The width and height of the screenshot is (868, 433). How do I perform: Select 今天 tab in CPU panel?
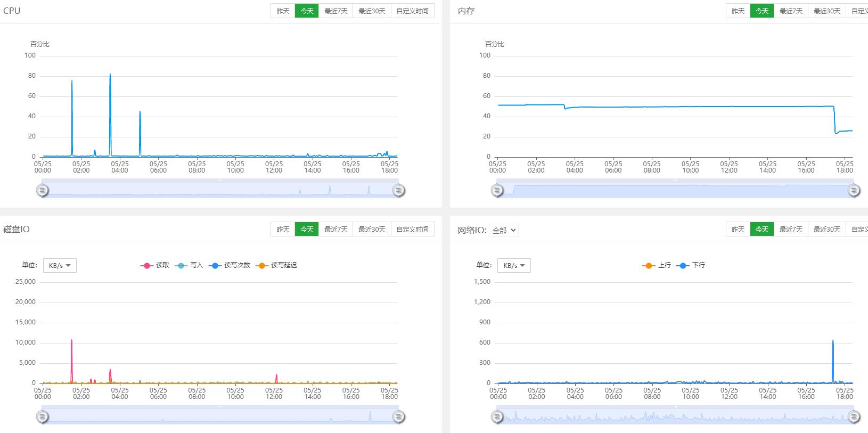(x=307, y=11)
